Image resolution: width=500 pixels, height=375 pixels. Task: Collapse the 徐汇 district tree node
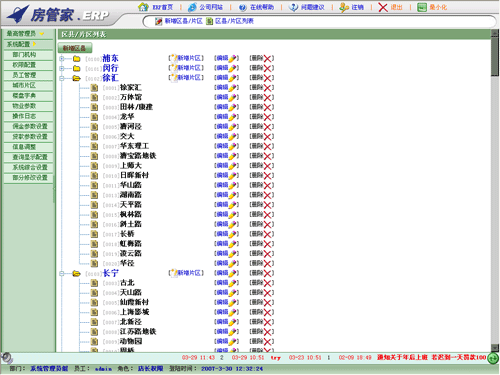pyautogui.click(x=62, y=78)
